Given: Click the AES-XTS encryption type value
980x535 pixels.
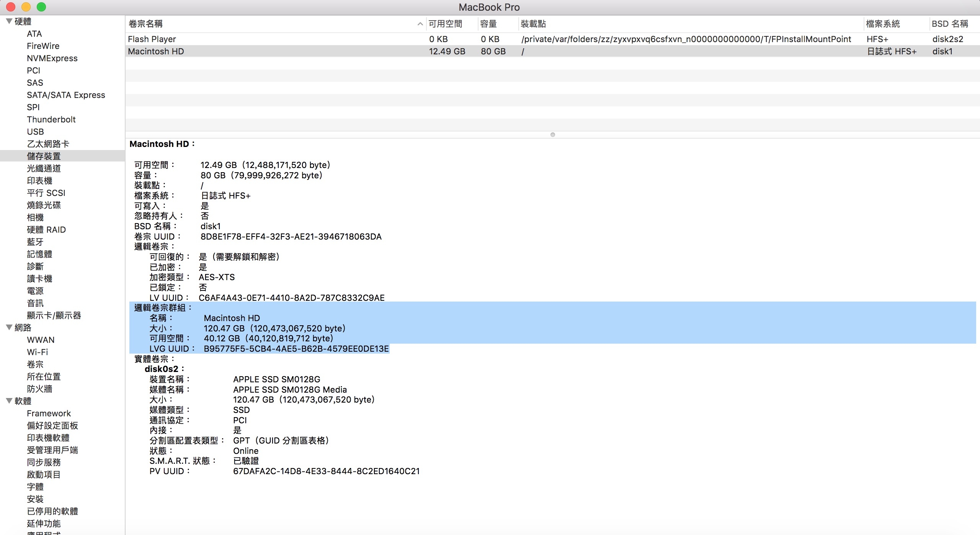Looking at the screenshot, I should pyautogui.click(x=217, y=277).
